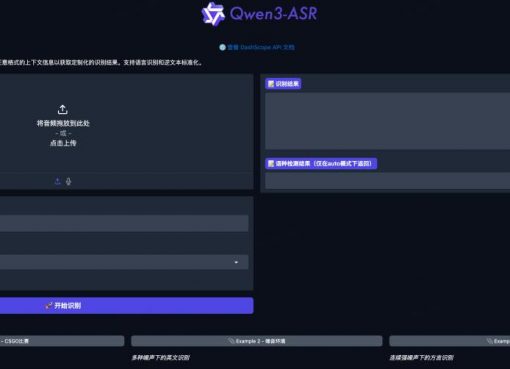Image resolution: width=510 pixels, height=369 pixels.
Task: Click the 连续强噪声下的方言识别 caption
Action: 421,358
